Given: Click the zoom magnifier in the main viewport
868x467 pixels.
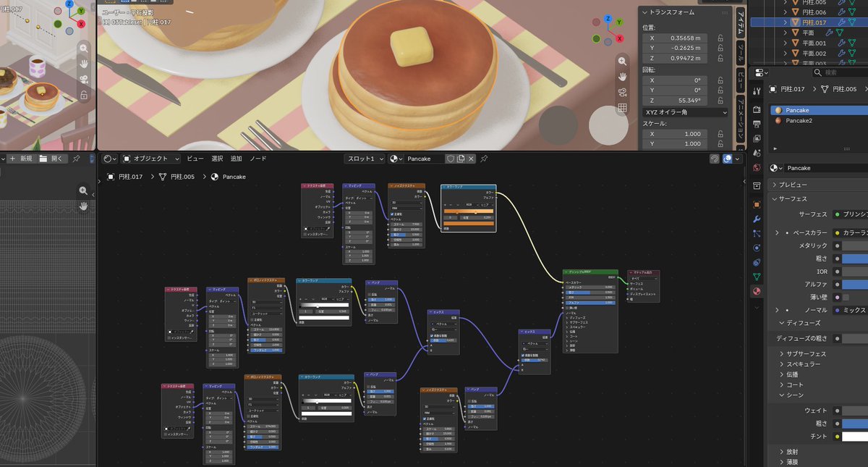Looking at the screenshot, I should 622,62.
